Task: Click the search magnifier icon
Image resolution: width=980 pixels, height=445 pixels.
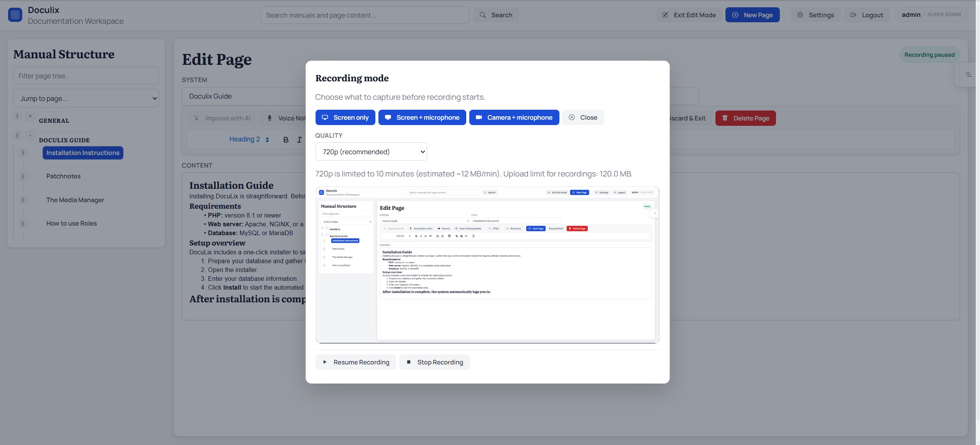Action: pyautogui.click(x=483, y=15)
